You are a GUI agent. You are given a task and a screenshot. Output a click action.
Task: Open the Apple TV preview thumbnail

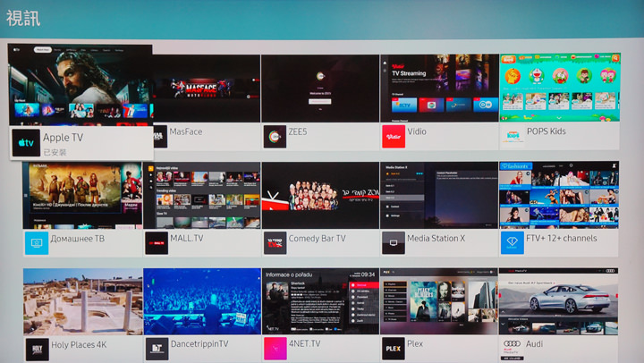click(80, 85)
